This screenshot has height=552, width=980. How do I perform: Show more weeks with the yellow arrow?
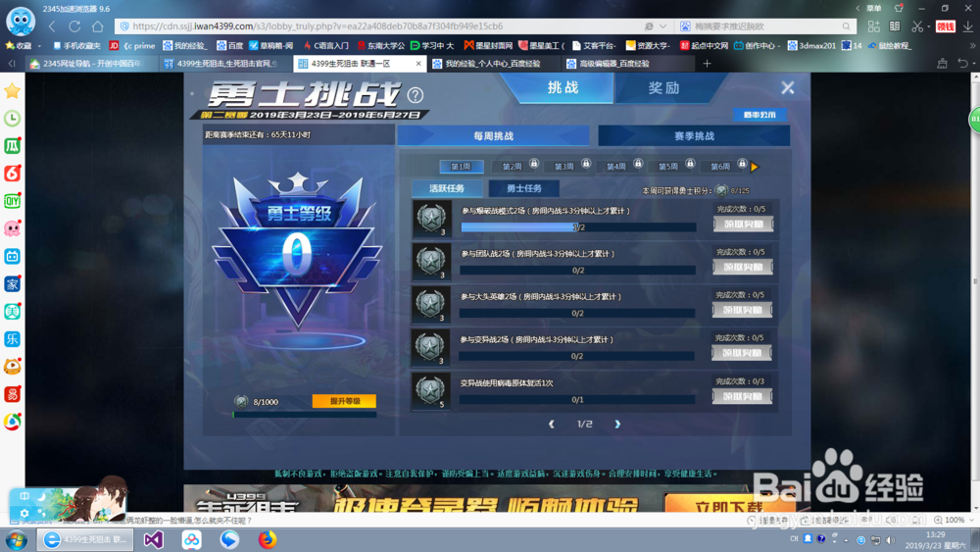coord(755,167)
